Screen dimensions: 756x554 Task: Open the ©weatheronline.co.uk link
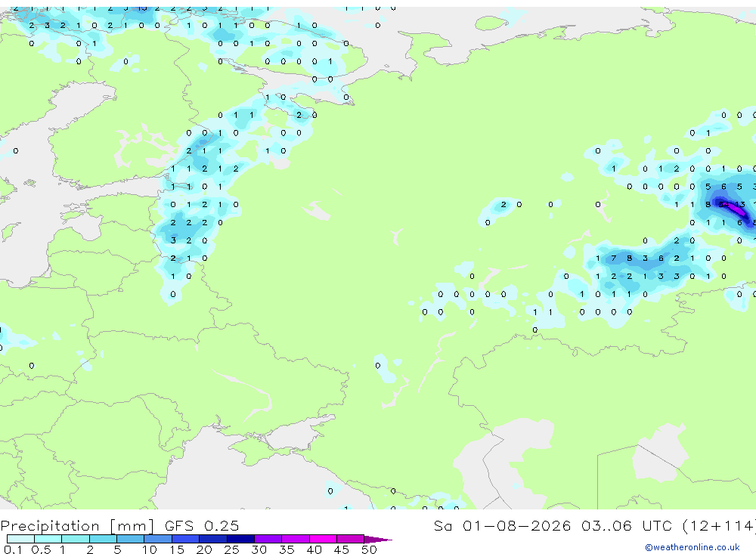click(x=692, y=547)
